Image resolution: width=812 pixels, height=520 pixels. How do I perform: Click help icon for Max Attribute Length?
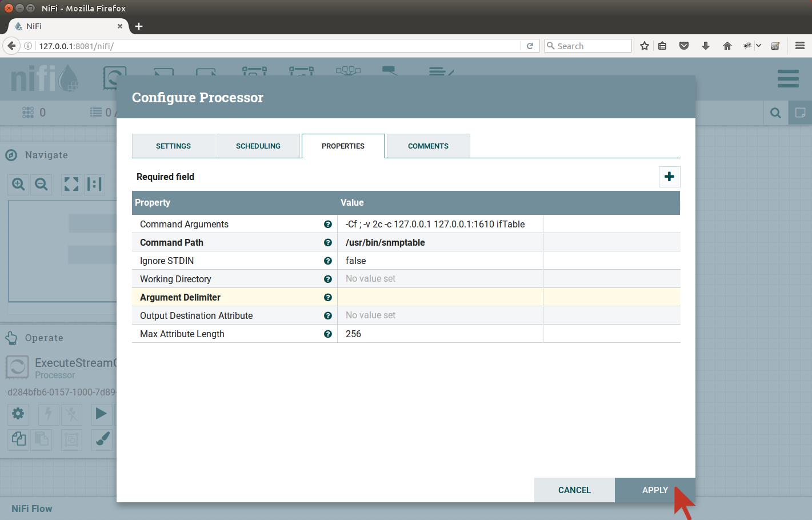pyautogui.click(x=328, y=334)
